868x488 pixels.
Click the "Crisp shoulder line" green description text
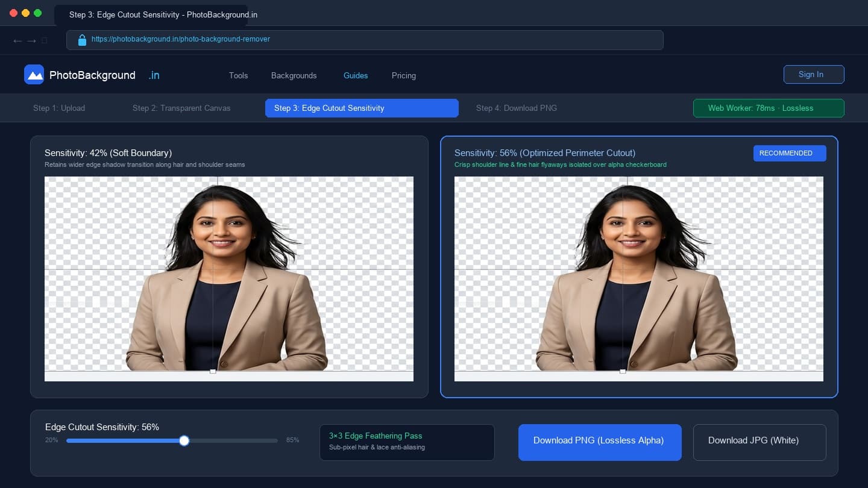(561, 164)
